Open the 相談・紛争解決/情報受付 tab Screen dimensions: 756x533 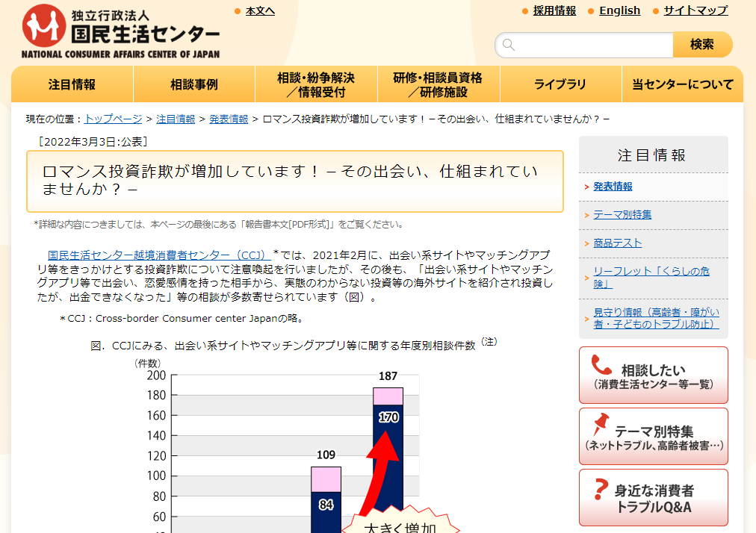316,84
